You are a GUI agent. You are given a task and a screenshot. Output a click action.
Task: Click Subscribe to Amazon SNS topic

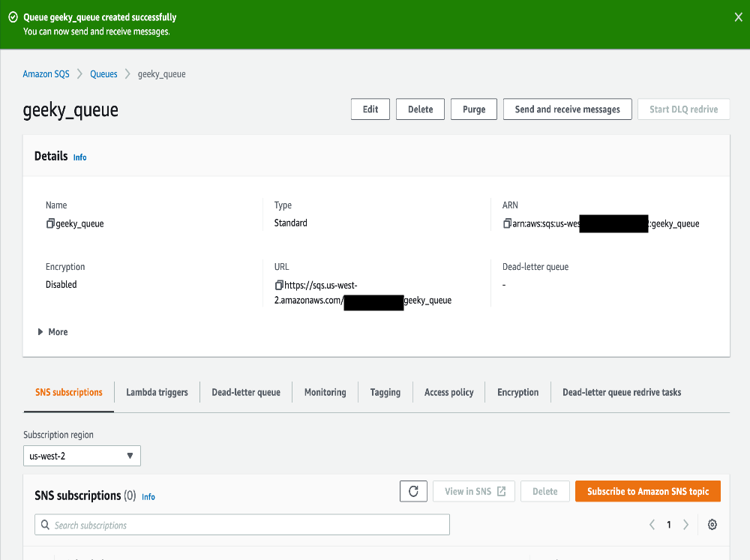pos(648,491)
